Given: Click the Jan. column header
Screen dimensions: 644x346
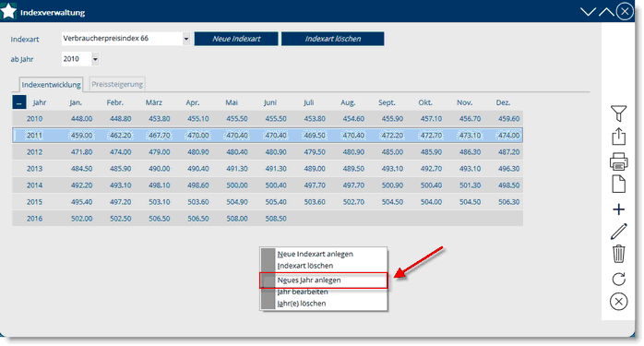Looking at the screenshot, I should point(76,102).
